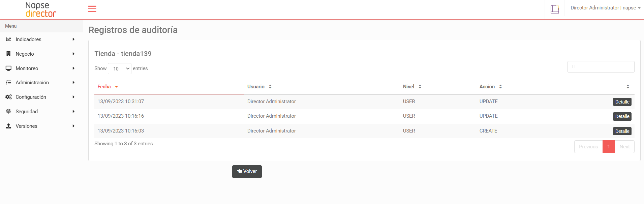Image resolution: width=644 pixels, height=204 pixels.
Task: Click the Versiones upload icon
Action: 8,126
